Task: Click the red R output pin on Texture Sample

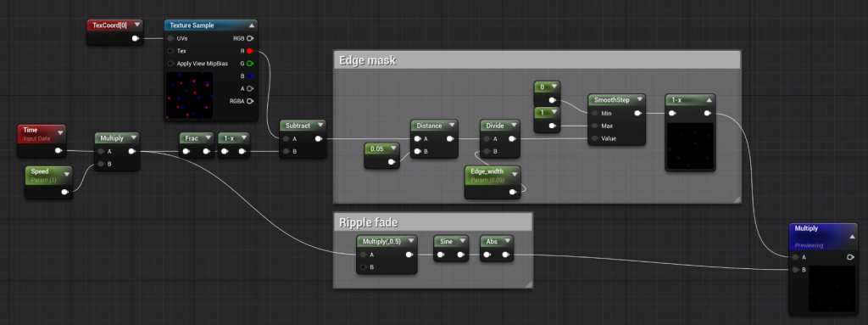Action: click(250, 51)
